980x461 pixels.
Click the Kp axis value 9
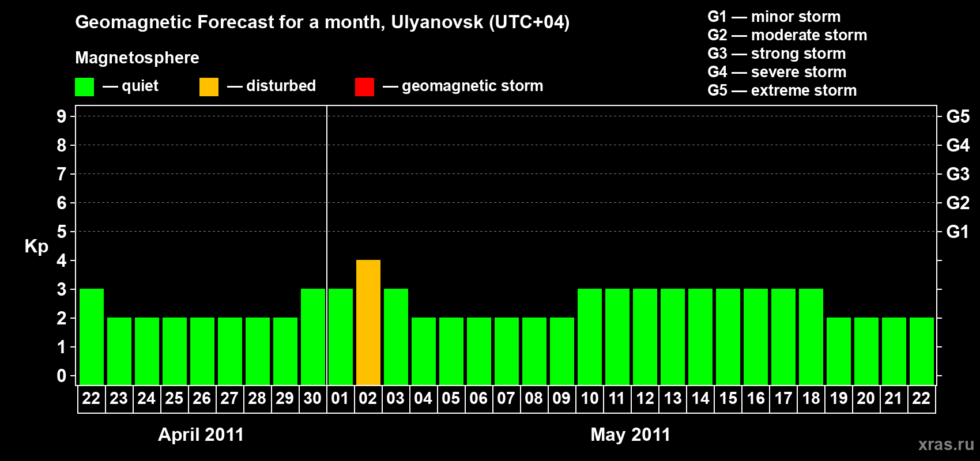coord(62,116)
